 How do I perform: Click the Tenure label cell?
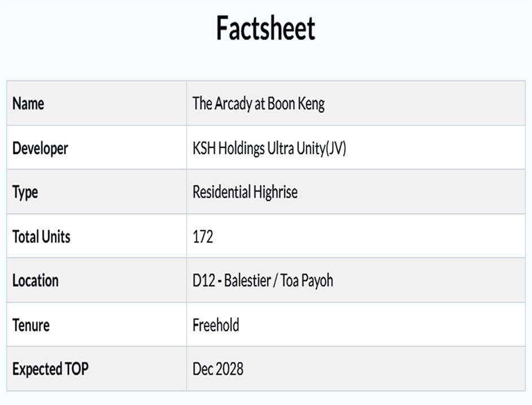click(31, 325)
